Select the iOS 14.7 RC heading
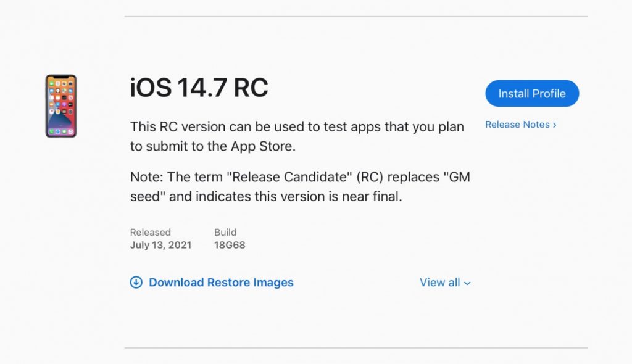This screenshot has width=632, height=364. pyautogui.click(x=198, y=88)
